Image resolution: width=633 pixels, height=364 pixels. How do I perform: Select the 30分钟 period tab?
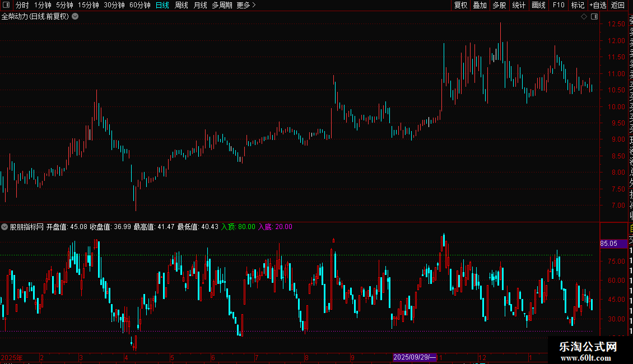click(114, 5)
